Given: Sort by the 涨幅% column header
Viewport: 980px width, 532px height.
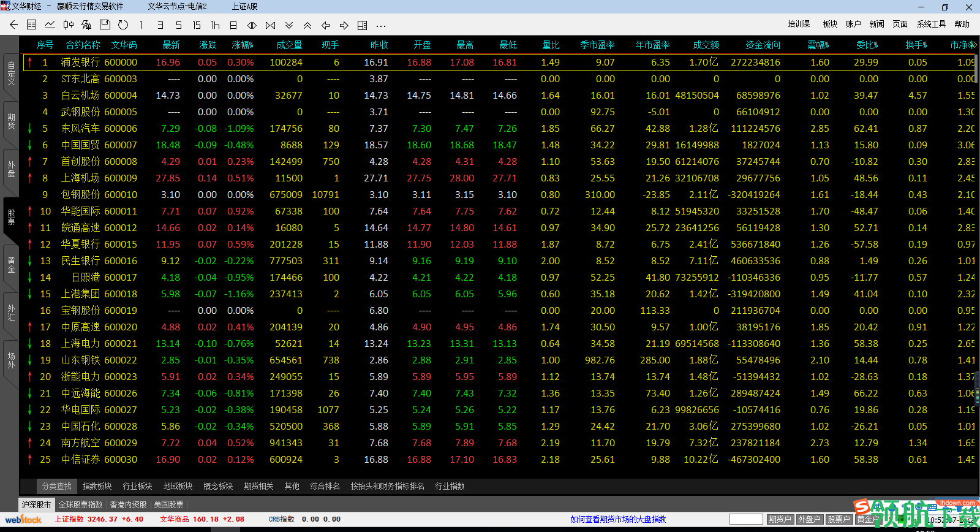Looking at the screenshot, I should tap(242, 45).
